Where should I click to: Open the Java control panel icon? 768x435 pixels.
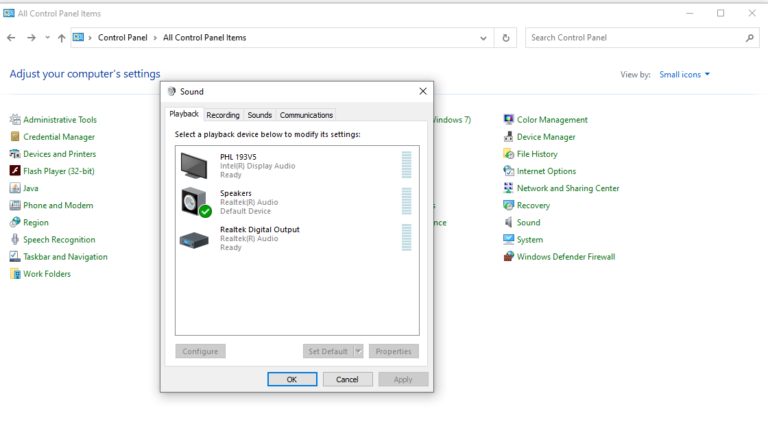click(x=15, y=188)
